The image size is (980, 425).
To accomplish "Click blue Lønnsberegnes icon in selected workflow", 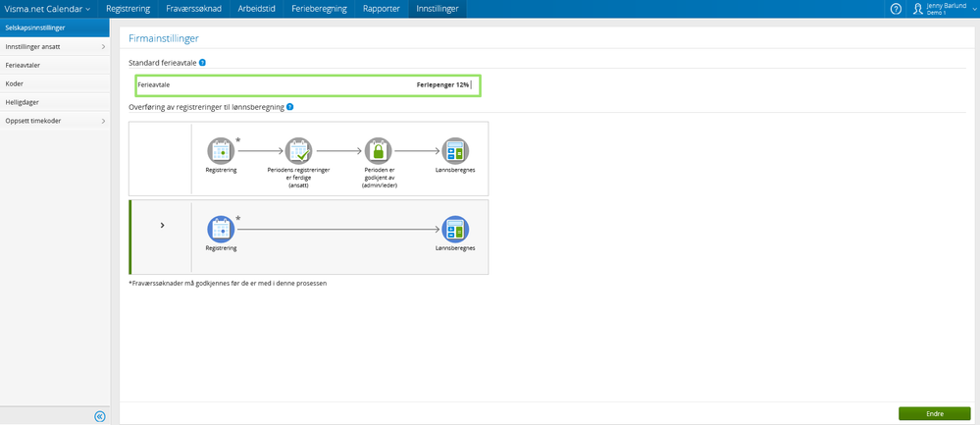I will click(x=455, y=229).
